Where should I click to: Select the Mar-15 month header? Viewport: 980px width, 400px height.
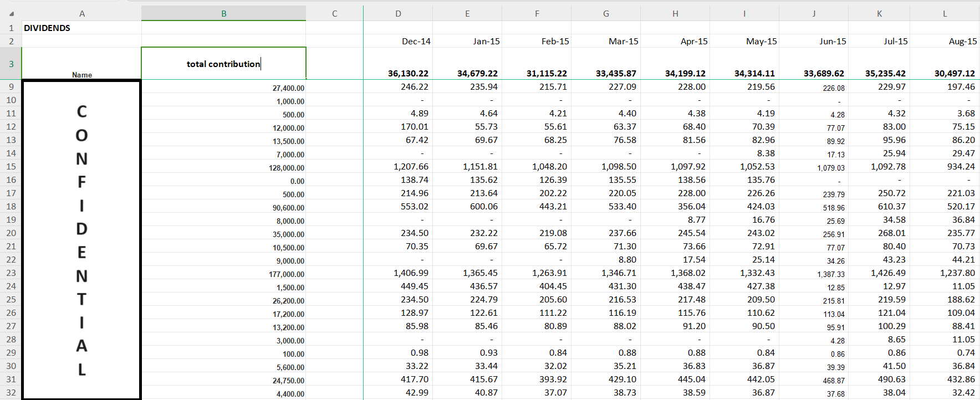[606, 41]
